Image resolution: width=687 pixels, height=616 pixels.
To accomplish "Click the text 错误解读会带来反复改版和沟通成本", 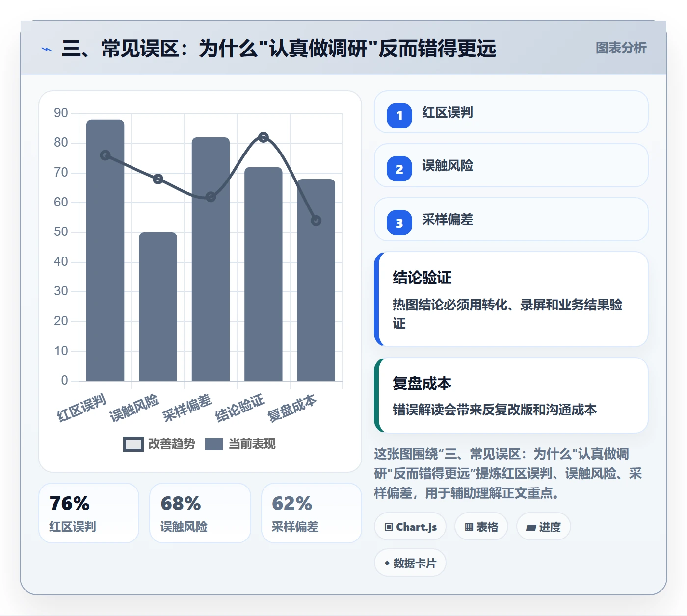I will [x=495, y=410].
